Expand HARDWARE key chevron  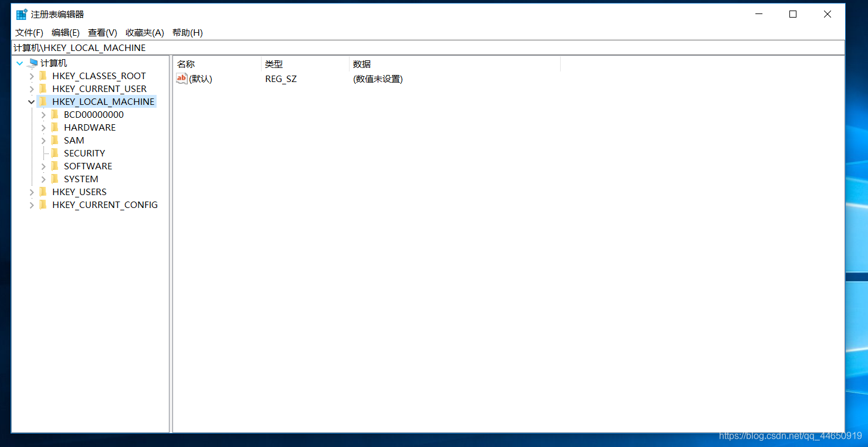pos(43,128)
